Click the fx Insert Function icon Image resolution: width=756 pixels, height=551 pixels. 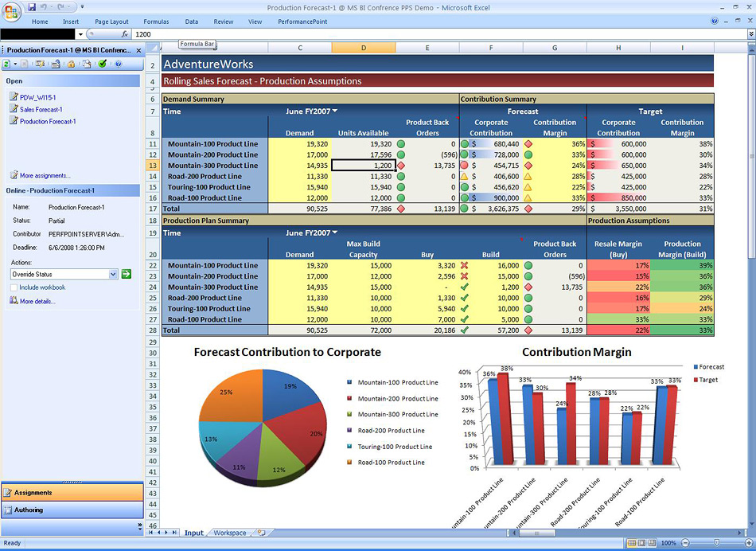125,34
